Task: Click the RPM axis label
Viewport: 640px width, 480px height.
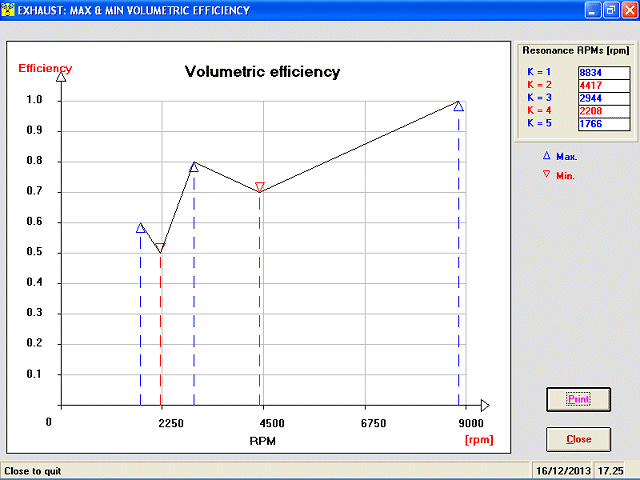Action: [x=262, y=441]
